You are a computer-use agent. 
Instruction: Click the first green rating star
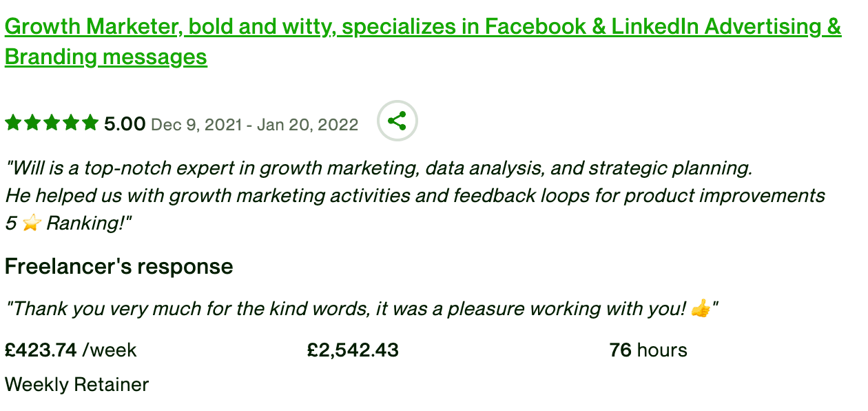point(13,123)
